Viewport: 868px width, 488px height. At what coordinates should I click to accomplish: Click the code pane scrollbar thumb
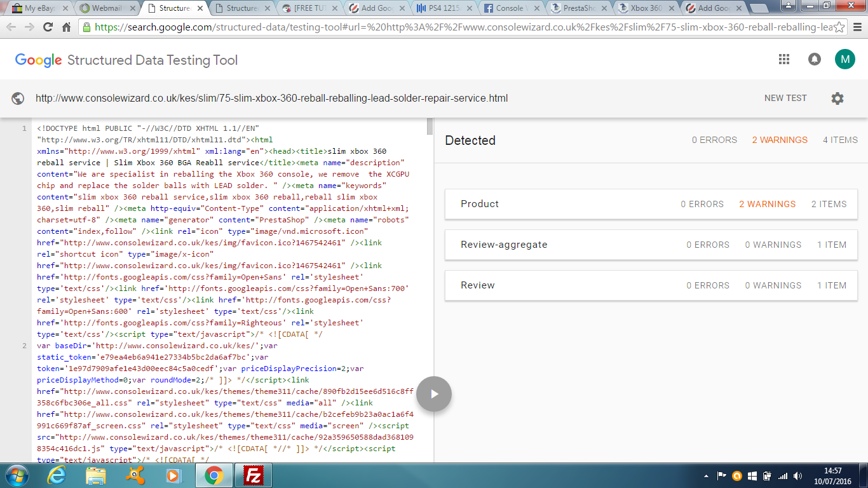coord(430,126)
